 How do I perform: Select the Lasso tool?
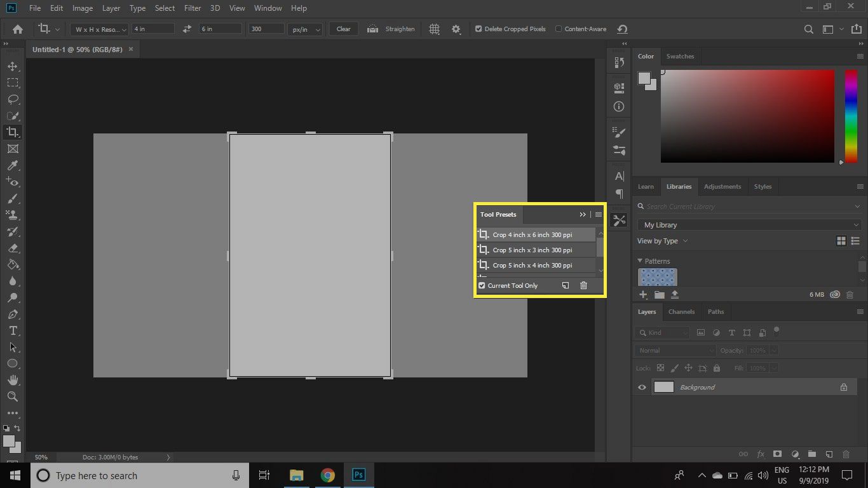click(12, 99)
